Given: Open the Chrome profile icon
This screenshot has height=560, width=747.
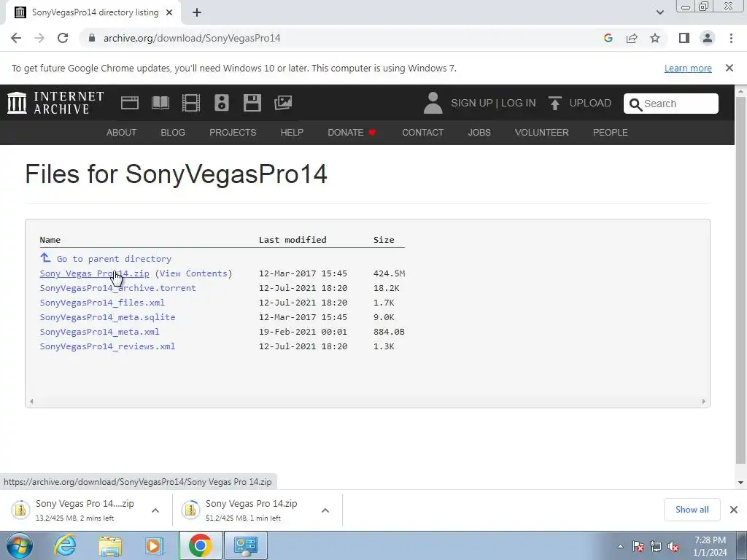Looking at the screenshot, I should (708, 38).
